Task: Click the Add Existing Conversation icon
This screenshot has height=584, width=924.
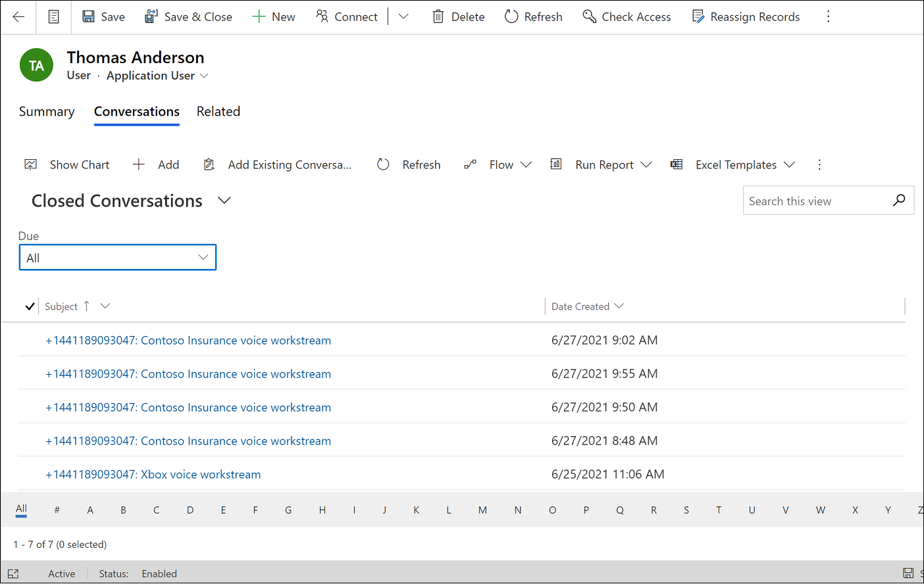Action: (209, 164)
